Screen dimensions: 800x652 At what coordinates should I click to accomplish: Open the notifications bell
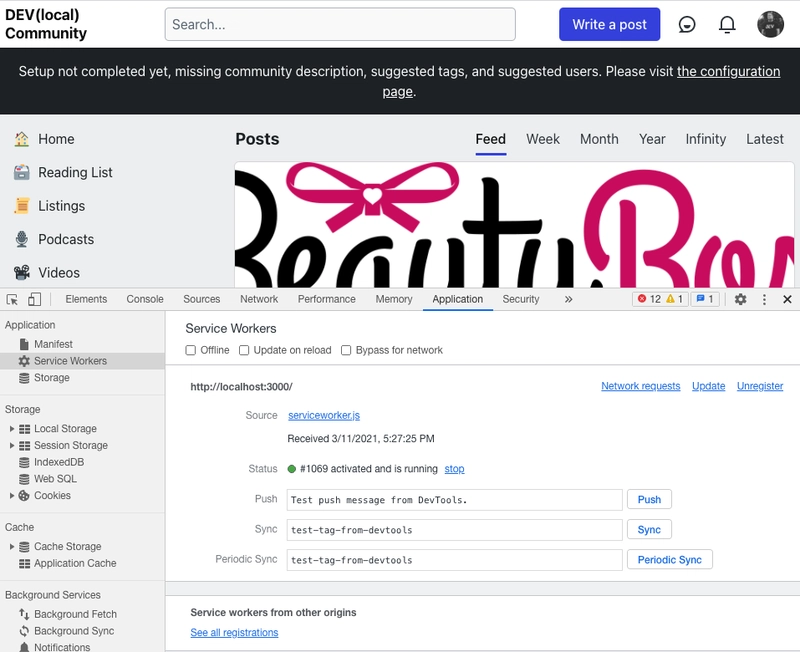pyautogui.click(x=727, y=24)
